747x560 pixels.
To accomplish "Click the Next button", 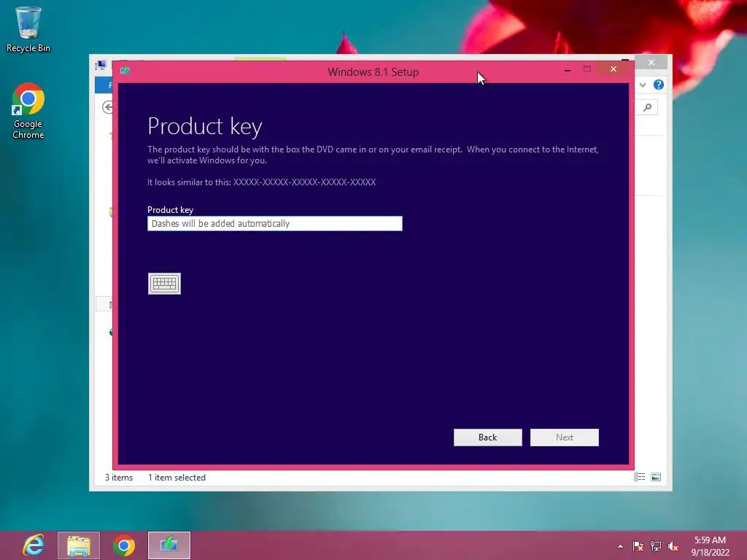I will 565,437.
